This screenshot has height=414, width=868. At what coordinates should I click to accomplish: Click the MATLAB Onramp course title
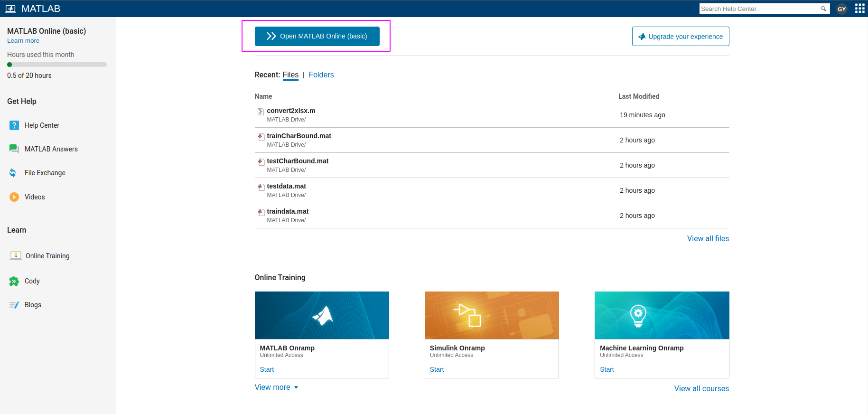[287, 348]
